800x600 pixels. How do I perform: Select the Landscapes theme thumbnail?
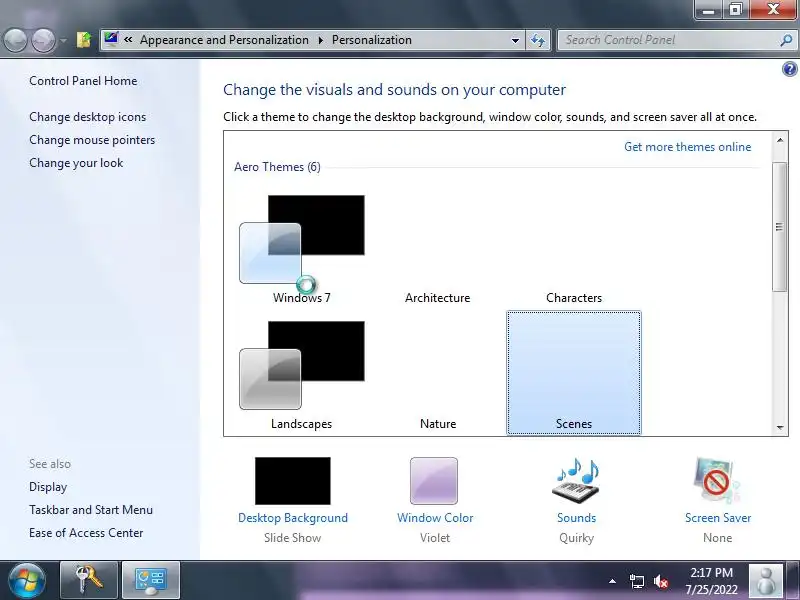coord(302,365)
